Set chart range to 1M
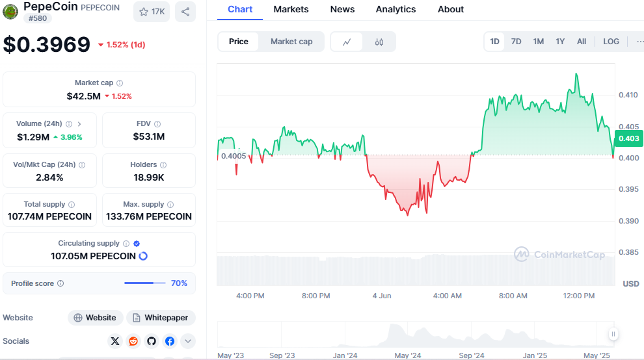This screenshot has width=644, height=360. (539, 42)
